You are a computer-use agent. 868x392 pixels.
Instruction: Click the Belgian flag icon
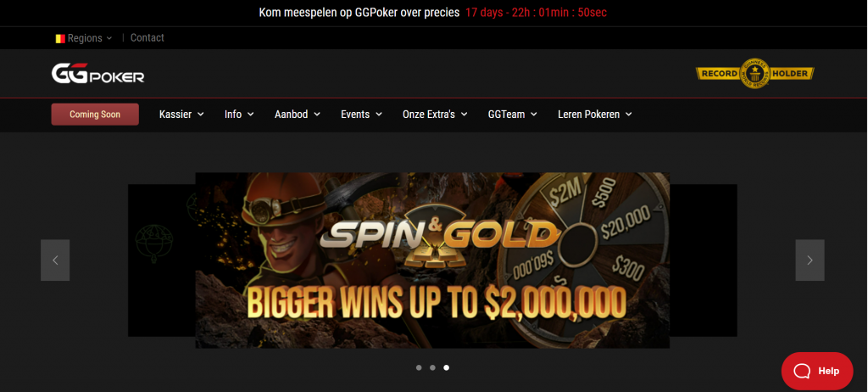60,38
